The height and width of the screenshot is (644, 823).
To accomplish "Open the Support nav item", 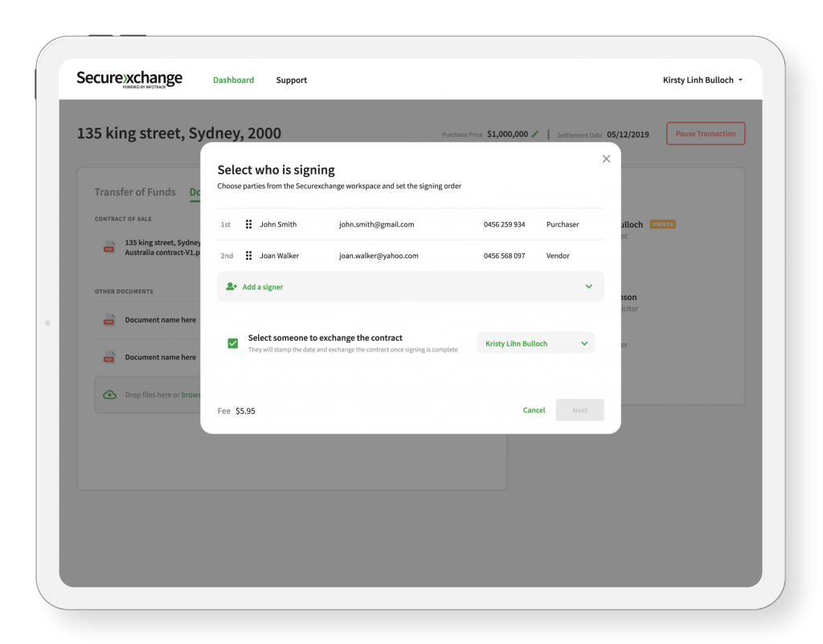I will tap(291, 80).
